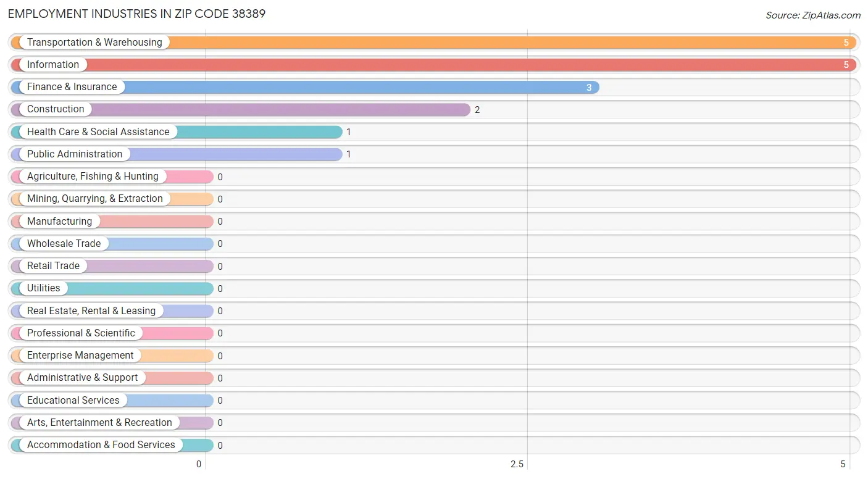This screenshot has height=479, width=868.
Task: Click the Manufacturing label
Action: [x=59, y=221]
